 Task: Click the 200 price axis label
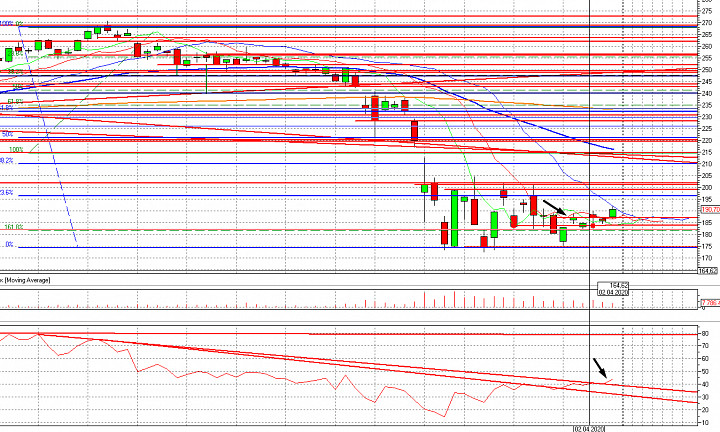pyautogui.click(x=707, y=187)
